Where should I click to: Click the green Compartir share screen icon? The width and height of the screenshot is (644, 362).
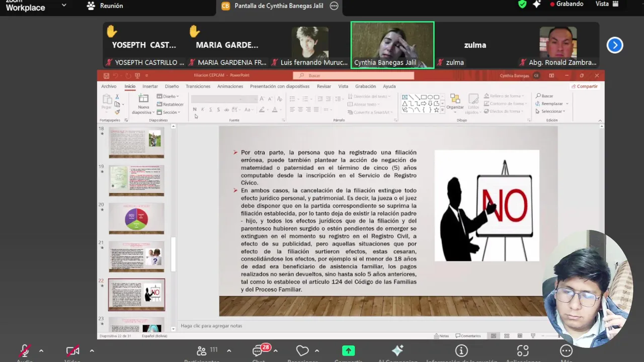[348, 350]
